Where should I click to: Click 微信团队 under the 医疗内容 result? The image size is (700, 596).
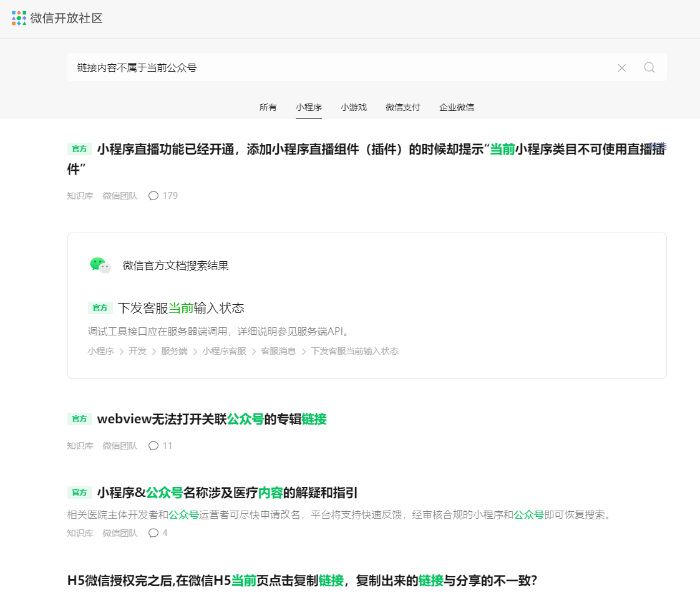(x=120, y=533)
